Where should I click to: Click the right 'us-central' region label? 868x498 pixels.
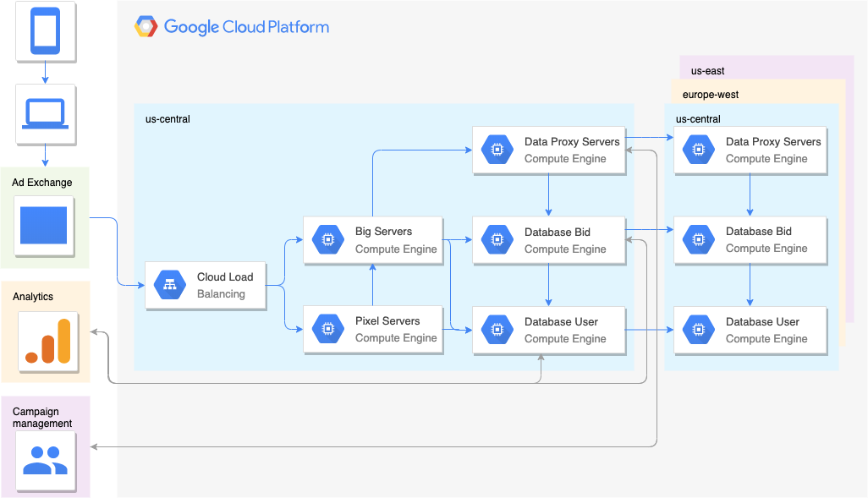pyautogui.click(x=698, y=119)
